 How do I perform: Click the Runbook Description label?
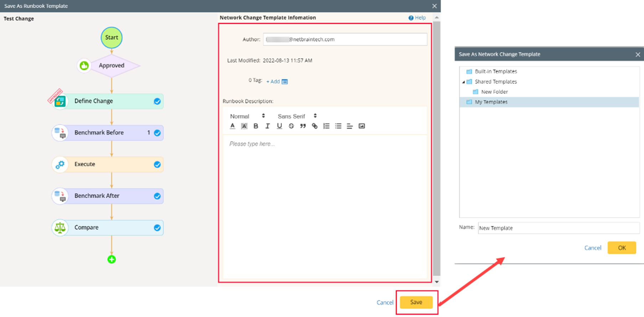(248, 101)
